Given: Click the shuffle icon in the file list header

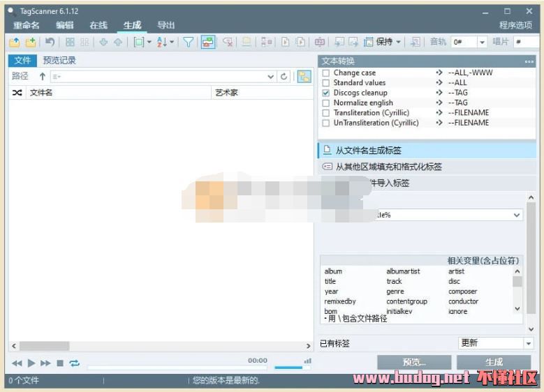Looking at the screenshot, I should (x=17, y=93).
